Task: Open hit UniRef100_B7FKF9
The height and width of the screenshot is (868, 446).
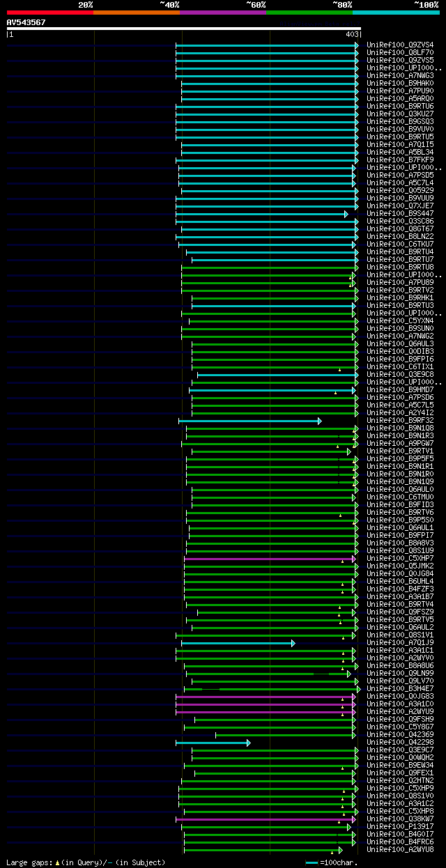Action: pyautogui.click(x=400, y=160)
